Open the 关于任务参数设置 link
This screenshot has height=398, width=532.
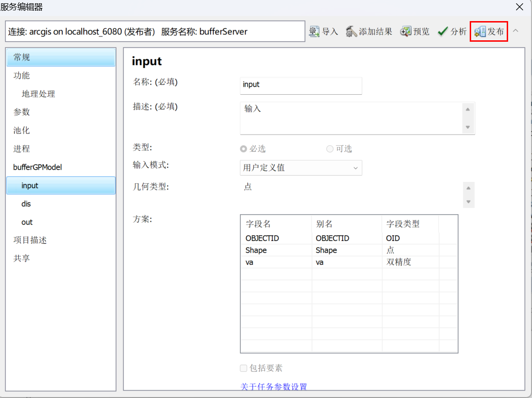[x=273, y=387]
